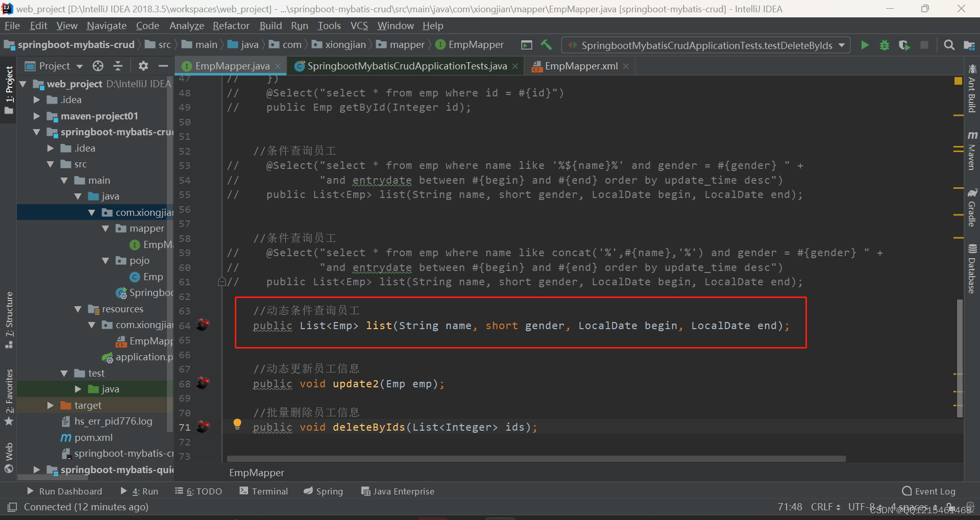Open Project panel settings gear
The width and height of the screenshot is (980, 520).
(x=143, y=66)
